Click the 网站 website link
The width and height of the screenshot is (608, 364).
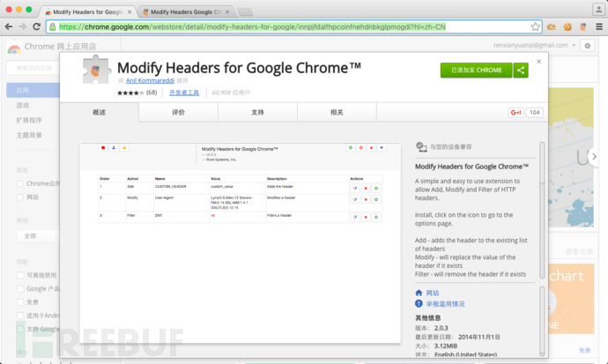[433, 293]
